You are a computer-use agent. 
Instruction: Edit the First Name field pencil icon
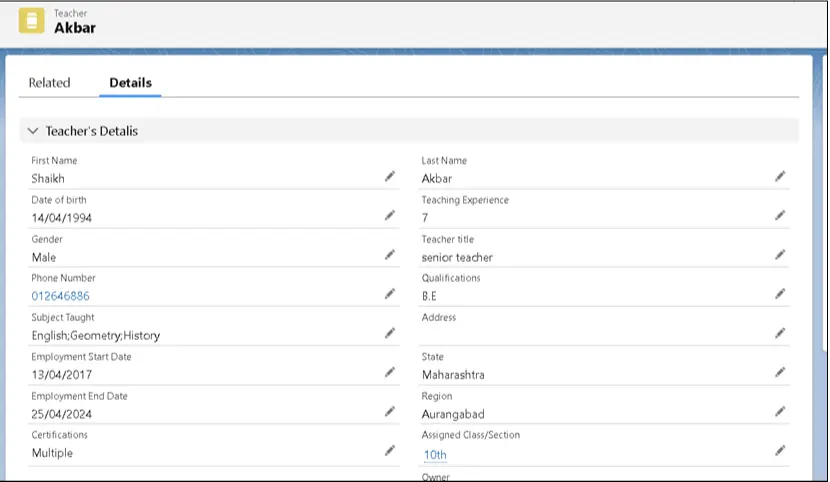coord(390,176)
